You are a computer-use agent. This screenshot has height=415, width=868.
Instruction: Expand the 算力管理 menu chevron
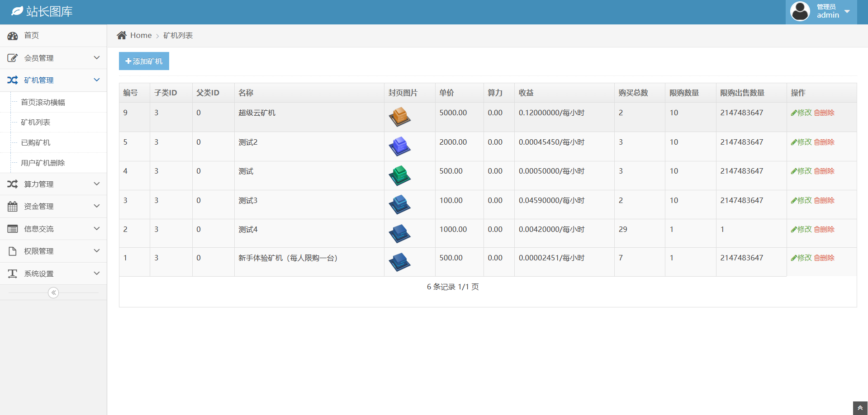point(96,184)
